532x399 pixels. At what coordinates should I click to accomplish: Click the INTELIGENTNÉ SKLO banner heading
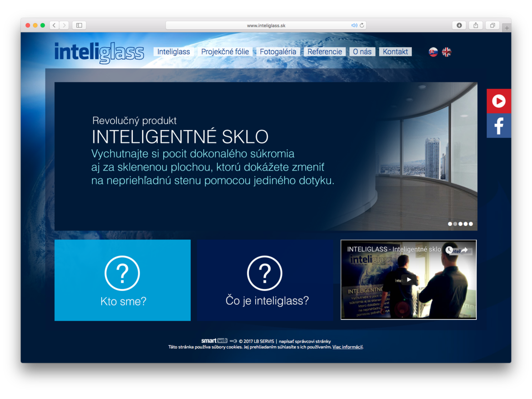(x=180, y=136)
